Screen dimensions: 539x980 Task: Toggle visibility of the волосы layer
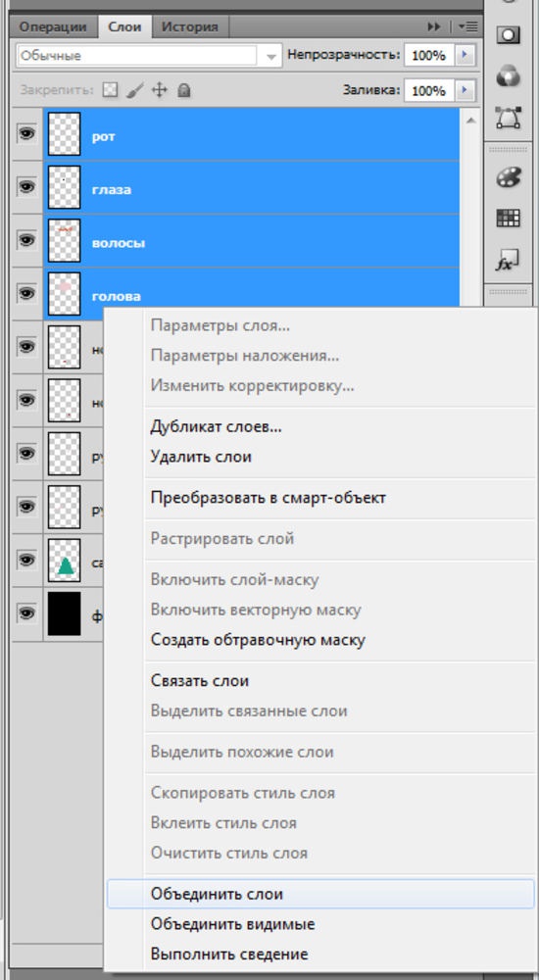[26, 240]
